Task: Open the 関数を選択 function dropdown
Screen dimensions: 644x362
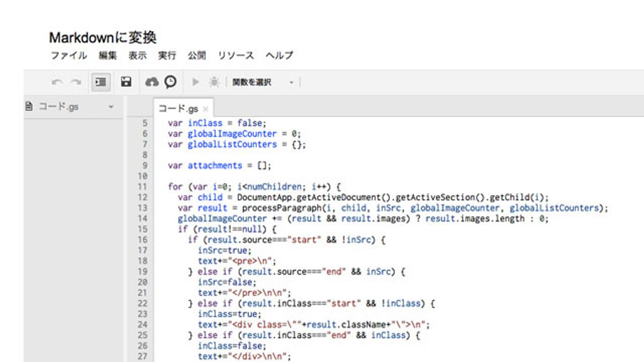Action: 262,82
